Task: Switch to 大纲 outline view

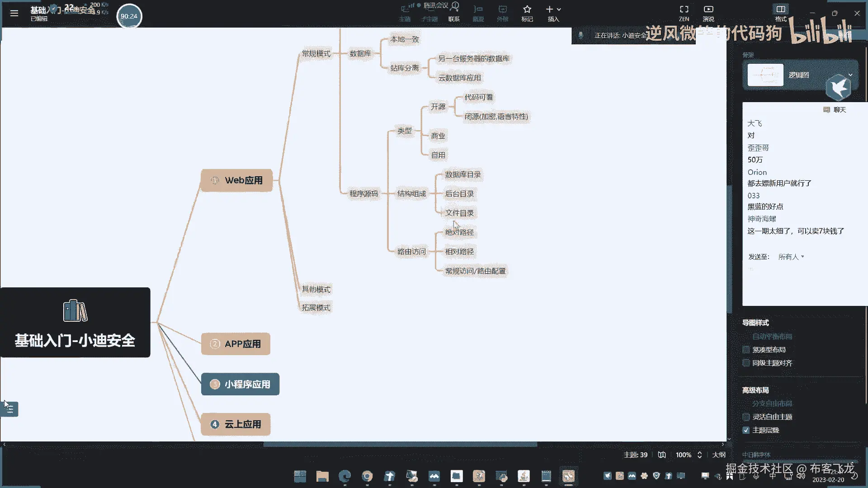Action: (x=719, y=455)
